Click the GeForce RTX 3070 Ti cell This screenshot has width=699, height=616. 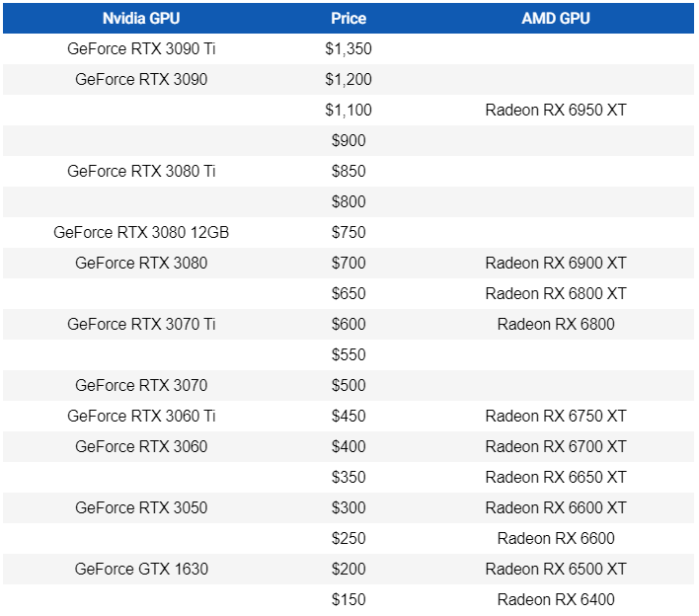tap(141, 324)
